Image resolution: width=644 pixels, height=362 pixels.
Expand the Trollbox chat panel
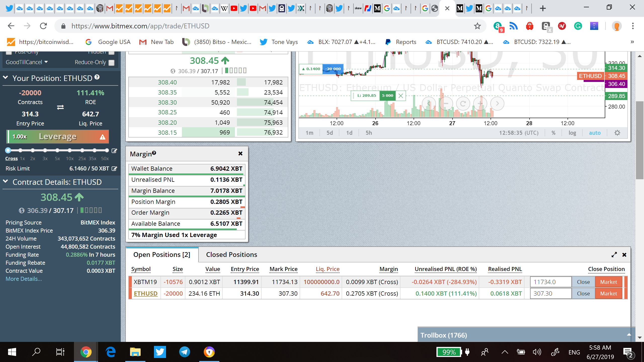tap(629, 335)
